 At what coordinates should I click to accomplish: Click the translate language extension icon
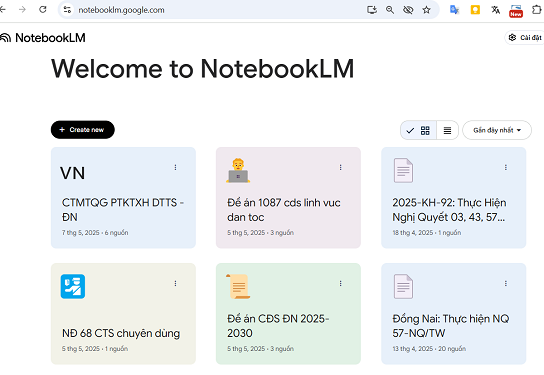(495, 10)
